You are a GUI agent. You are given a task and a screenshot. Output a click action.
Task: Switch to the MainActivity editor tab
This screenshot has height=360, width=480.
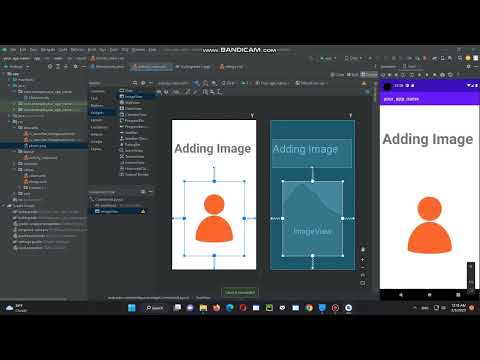(x=107, y=67)
